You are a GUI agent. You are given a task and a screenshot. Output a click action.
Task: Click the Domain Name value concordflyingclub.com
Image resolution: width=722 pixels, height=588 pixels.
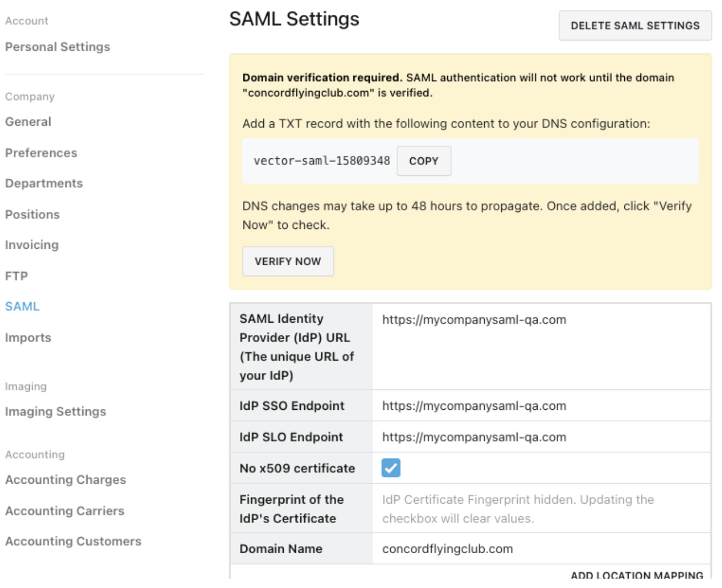coord(447,549)
